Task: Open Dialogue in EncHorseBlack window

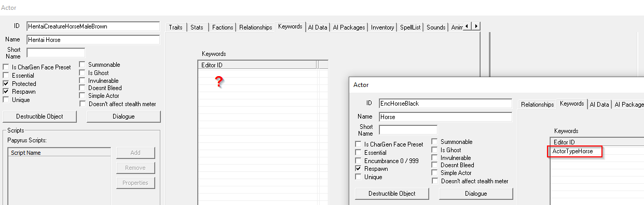Action: pyautogui.click(x=476, y=194)
